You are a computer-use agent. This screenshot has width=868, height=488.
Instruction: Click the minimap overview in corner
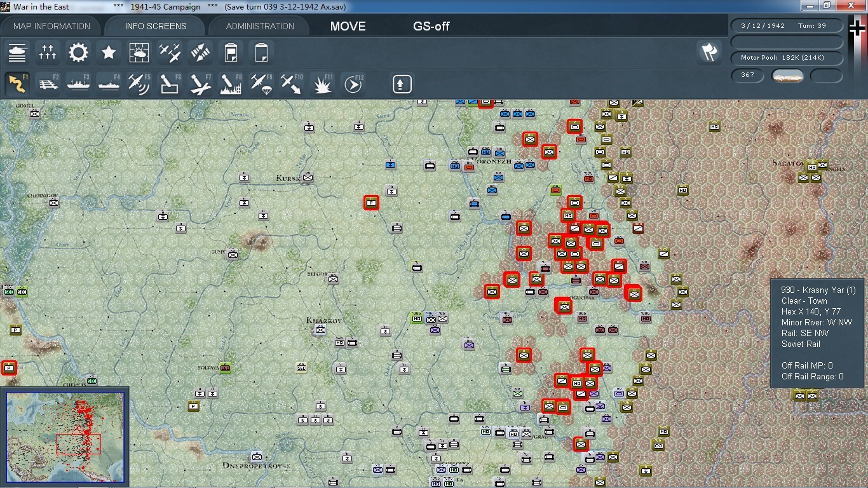coord(65,437)
